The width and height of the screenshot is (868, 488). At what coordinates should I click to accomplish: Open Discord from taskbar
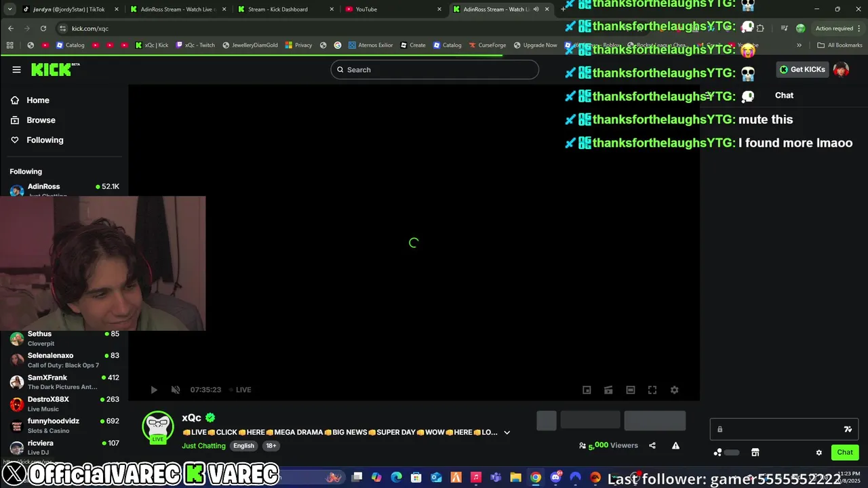556,477
